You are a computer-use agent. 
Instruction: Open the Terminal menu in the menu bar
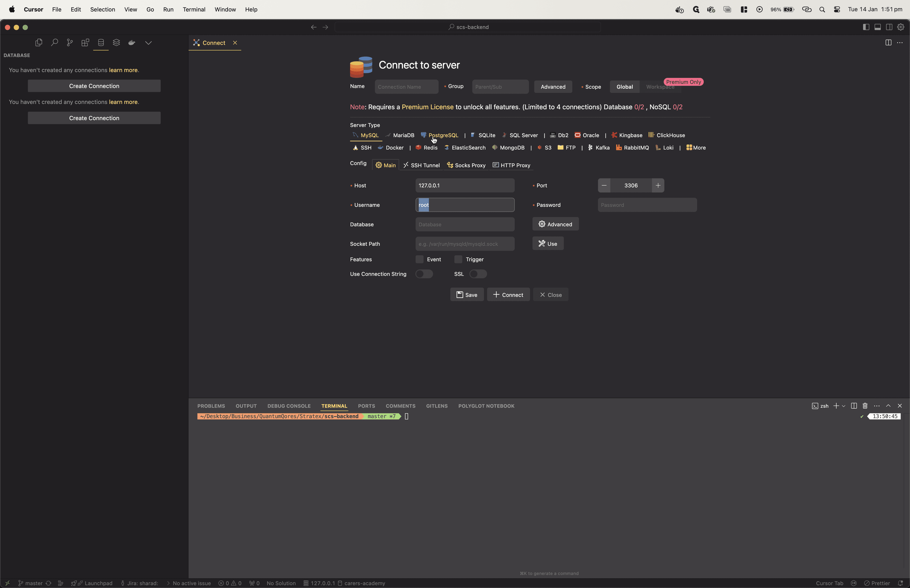coord(194,9)
